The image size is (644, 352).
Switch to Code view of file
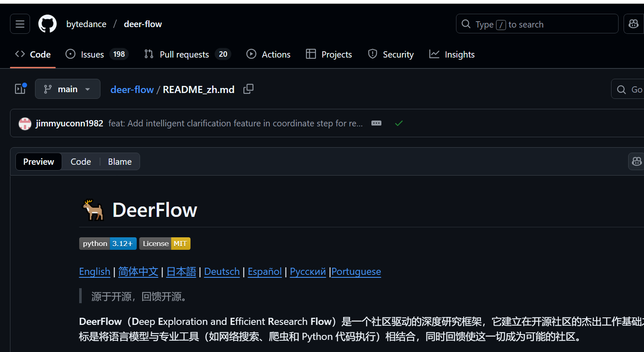(x=81, y=161)
